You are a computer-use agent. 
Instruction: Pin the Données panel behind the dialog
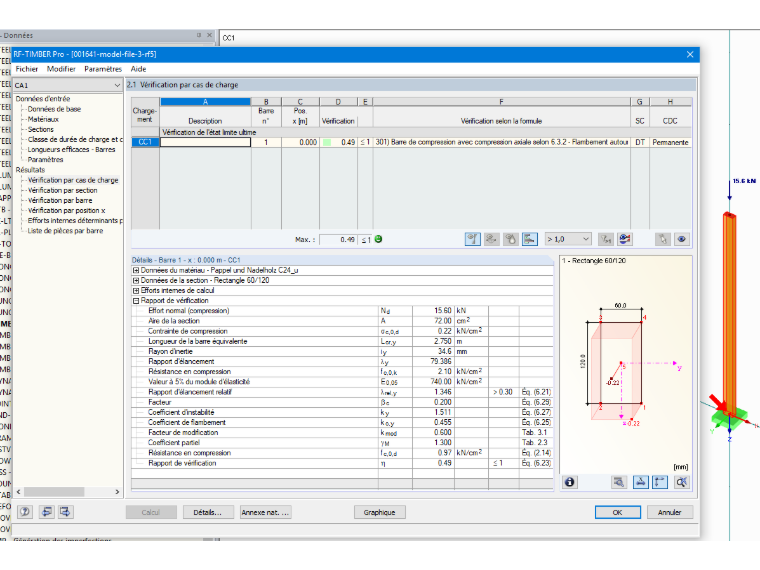point(199,35)
